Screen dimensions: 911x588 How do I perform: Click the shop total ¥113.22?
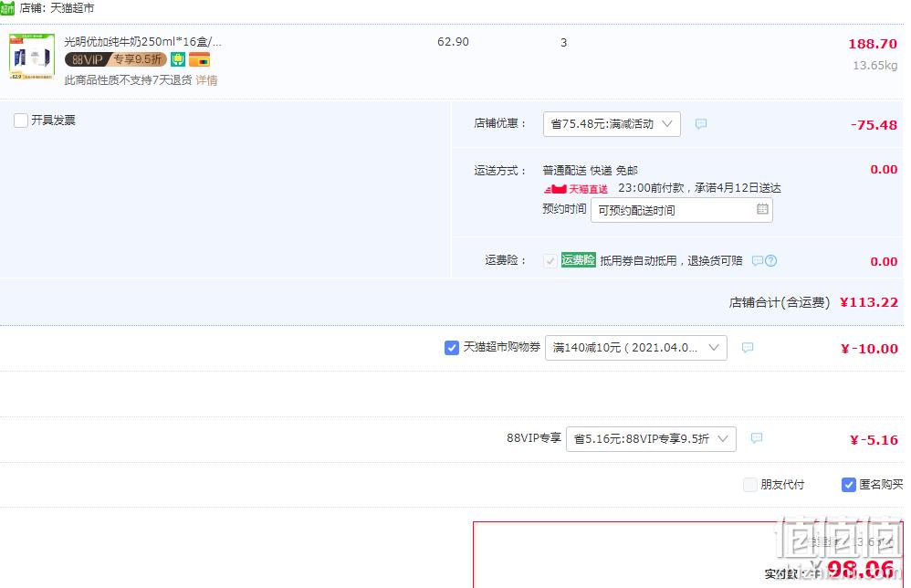[x=869, y=302]
